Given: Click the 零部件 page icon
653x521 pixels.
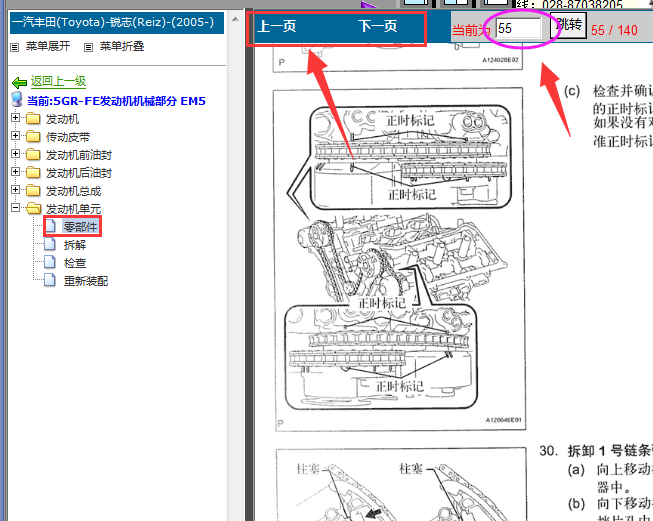Looking at the screenshot, I should point(50,226).
